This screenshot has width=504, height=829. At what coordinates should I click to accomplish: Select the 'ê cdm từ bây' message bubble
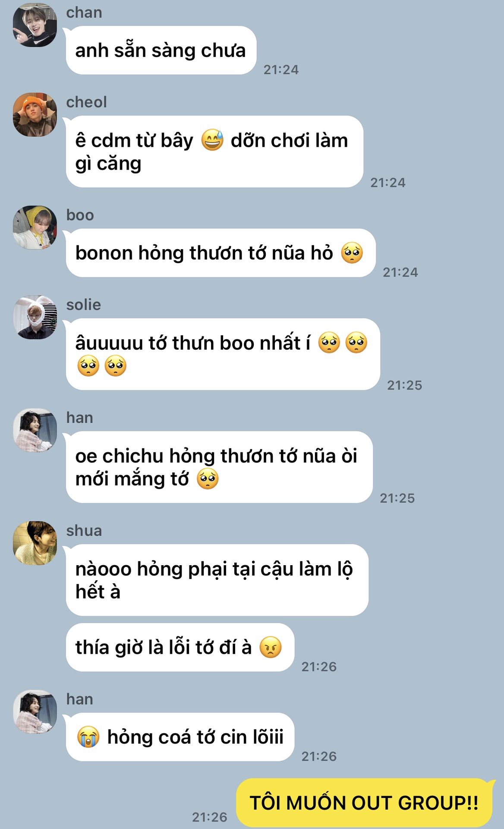pyautogui.click(x=214, y=152)
